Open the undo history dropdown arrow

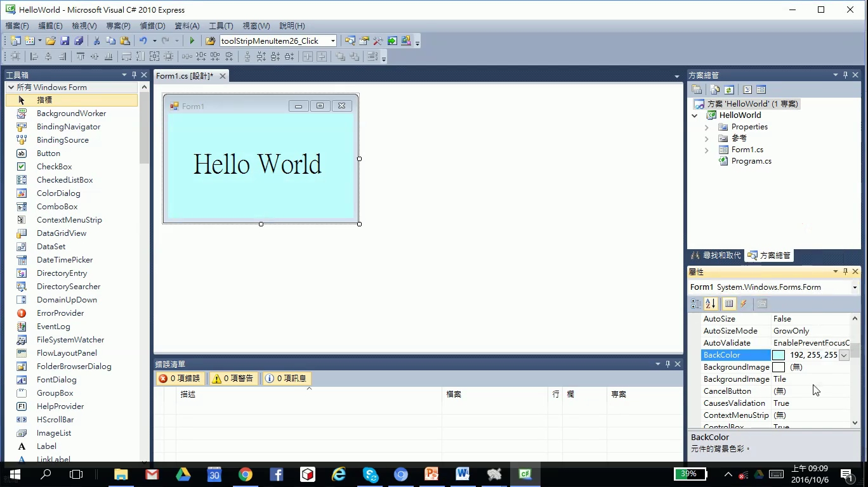point(154,41)
